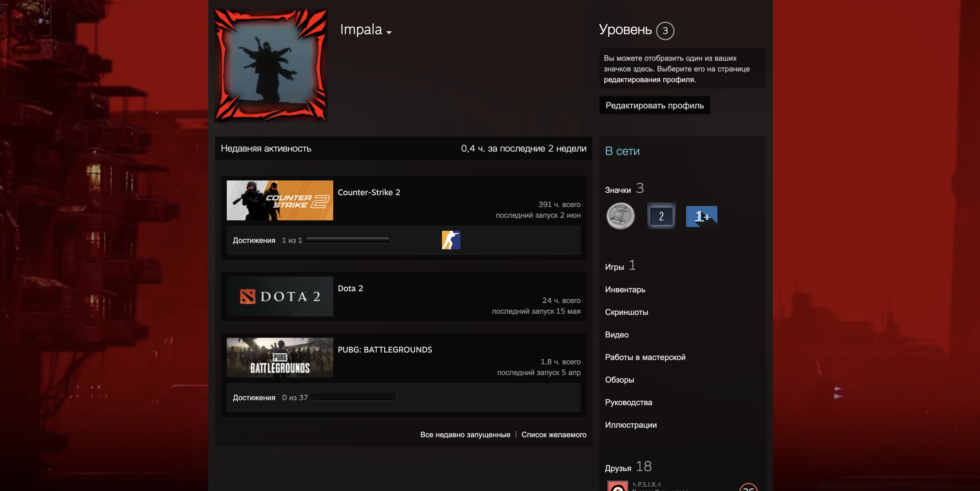
Task: Open friend >.P.S.I.X.< profile
Action: coord(646,484)
